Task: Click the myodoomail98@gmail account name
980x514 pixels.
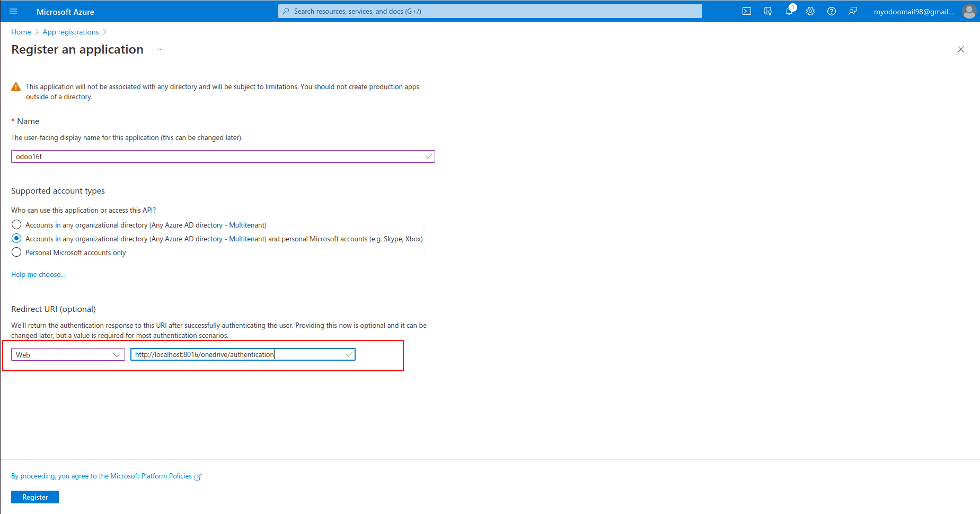Action: point(914,12)
